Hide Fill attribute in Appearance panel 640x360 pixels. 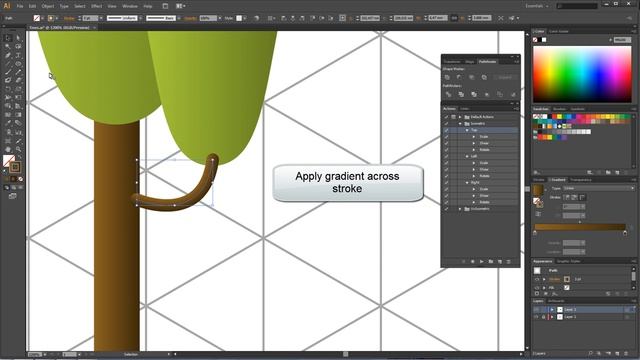(x=537, y=287)
